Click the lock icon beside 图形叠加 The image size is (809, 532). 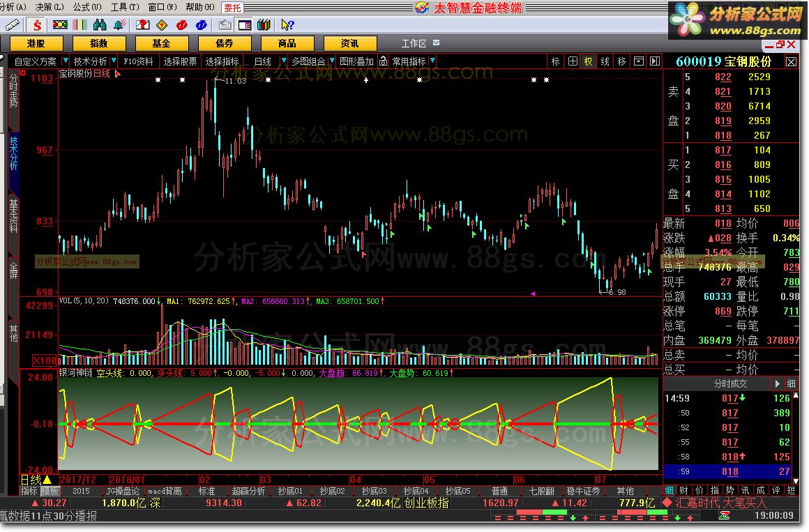pos(384,61)
